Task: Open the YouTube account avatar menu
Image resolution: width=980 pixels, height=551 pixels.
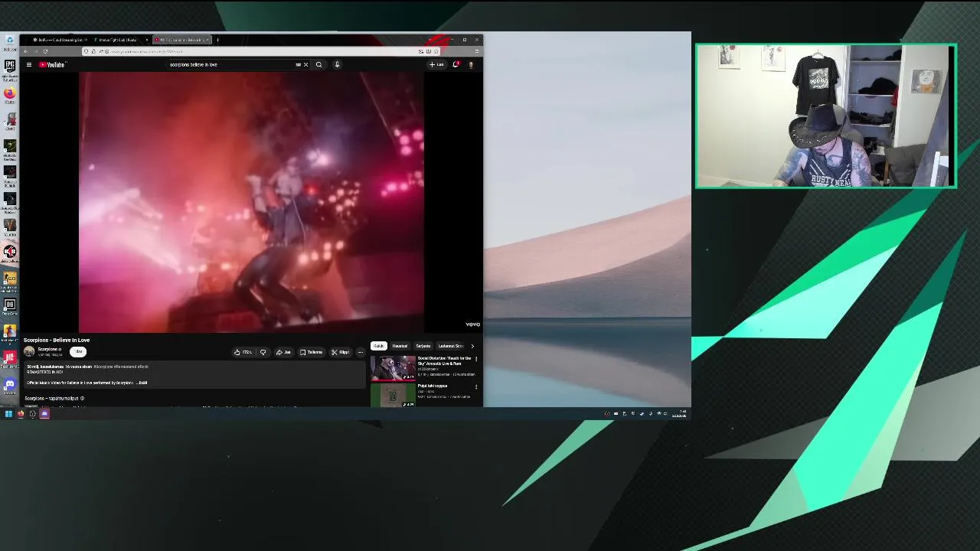Action: click(471, 64)
